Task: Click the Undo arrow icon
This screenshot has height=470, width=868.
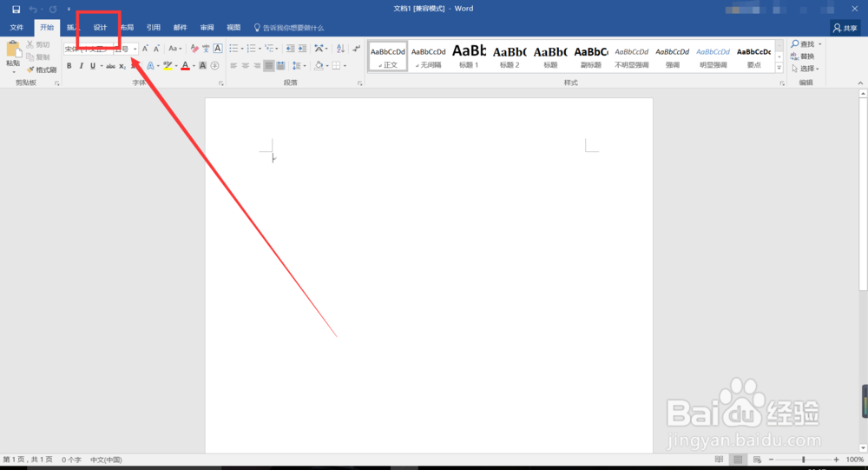Action: point(33,9)
